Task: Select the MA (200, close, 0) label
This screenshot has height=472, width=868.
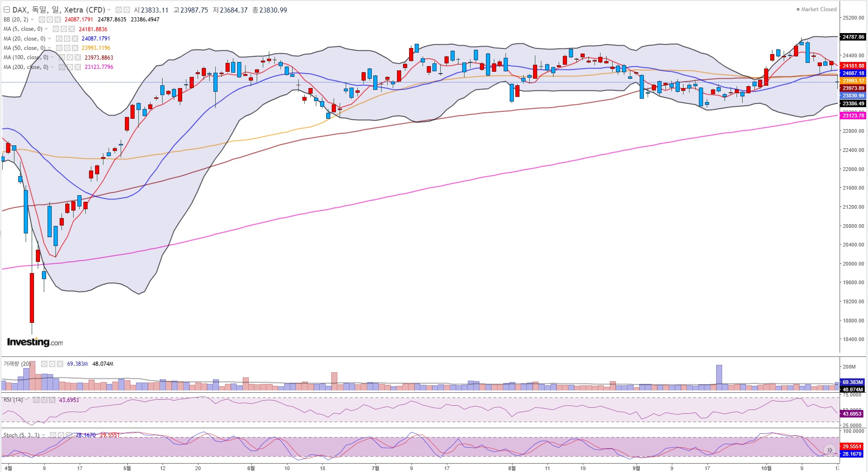Action: [26, 67]
